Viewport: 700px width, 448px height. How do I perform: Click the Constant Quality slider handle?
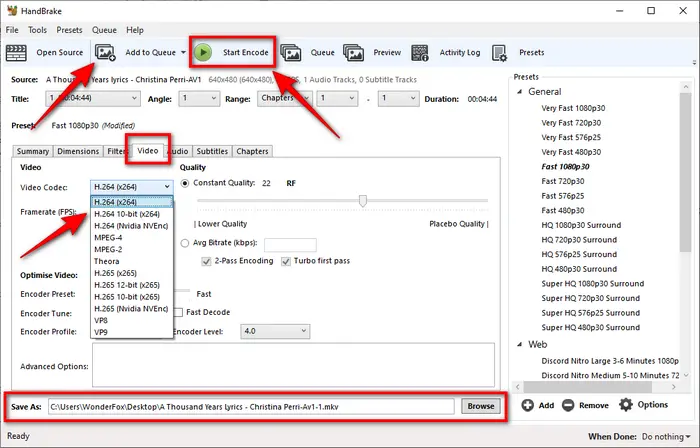tap(362, 201)
